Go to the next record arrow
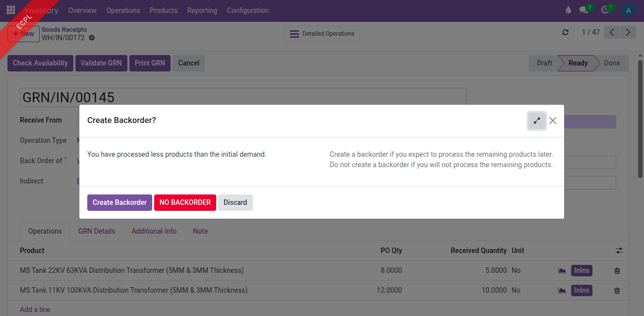Viewport: 644px width, 316px height. (628, 33)
